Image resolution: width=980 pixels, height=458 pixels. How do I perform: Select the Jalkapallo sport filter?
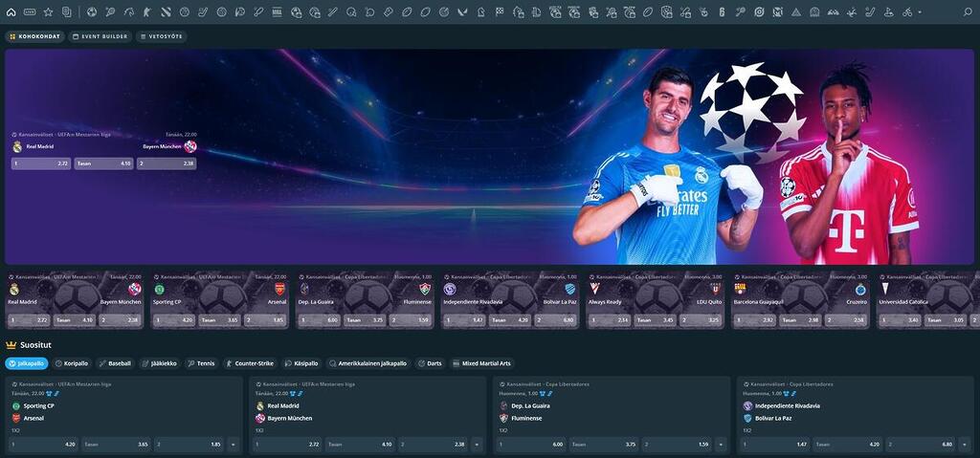pyautogui.click(x=26, y=363)
